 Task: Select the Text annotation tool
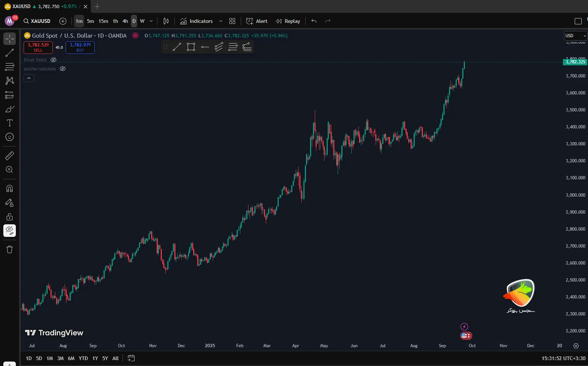(x=10, y=123)
